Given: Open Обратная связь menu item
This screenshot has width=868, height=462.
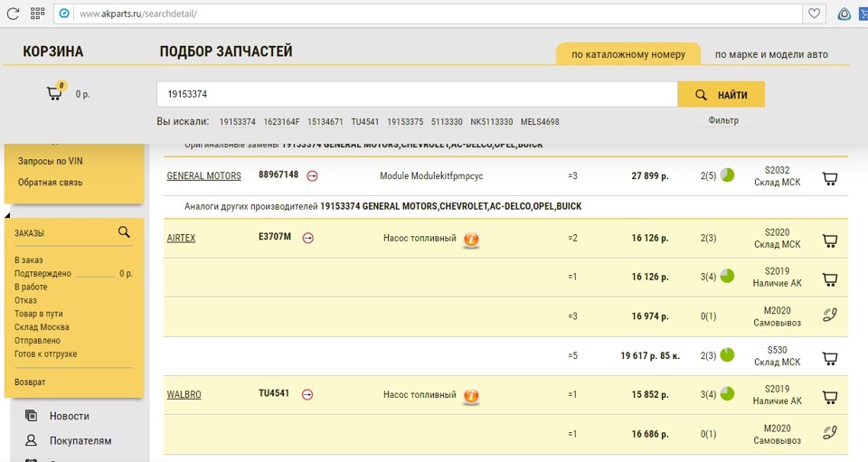Looking at the screenshot, I should click(50, 182).
